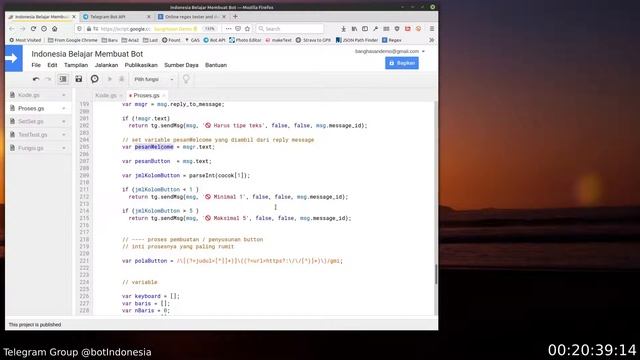
Task: Run the selected function with the play icon
Action: point(110,79)
